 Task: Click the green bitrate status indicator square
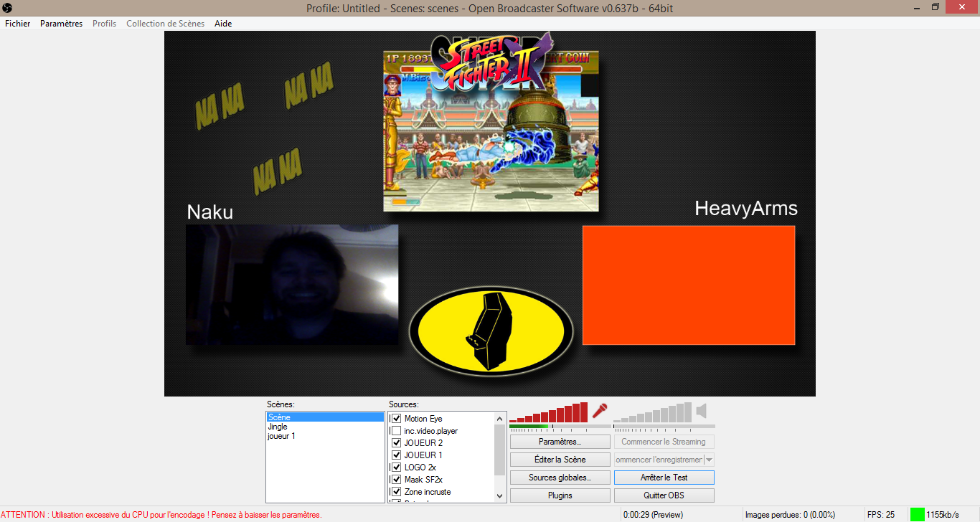click(917, 514)
